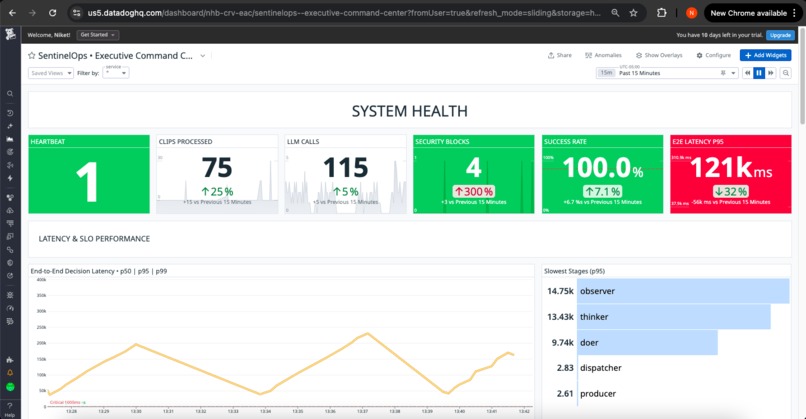Click the Upgrade trial button
Viewport: 806px width, 419px height.
point(780,35)
